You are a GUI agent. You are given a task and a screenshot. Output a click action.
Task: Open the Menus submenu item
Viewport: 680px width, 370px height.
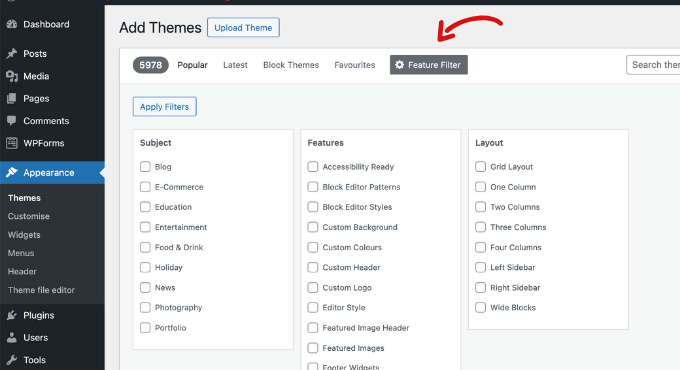(x=21, y=253)
